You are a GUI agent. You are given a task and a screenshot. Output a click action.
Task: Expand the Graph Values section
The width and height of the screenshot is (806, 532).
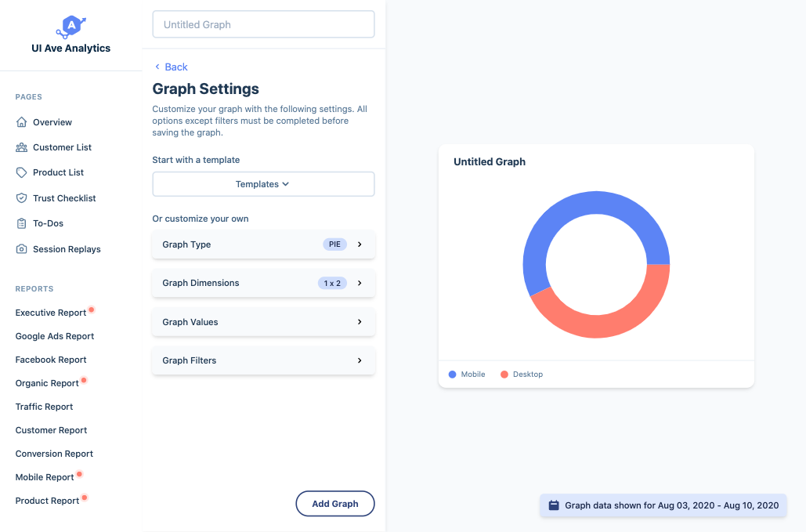(x=263, y=322)
